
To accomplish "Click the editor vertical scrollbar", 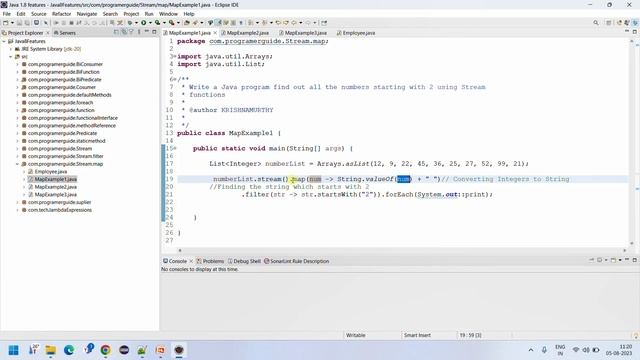I will (632, 142).
